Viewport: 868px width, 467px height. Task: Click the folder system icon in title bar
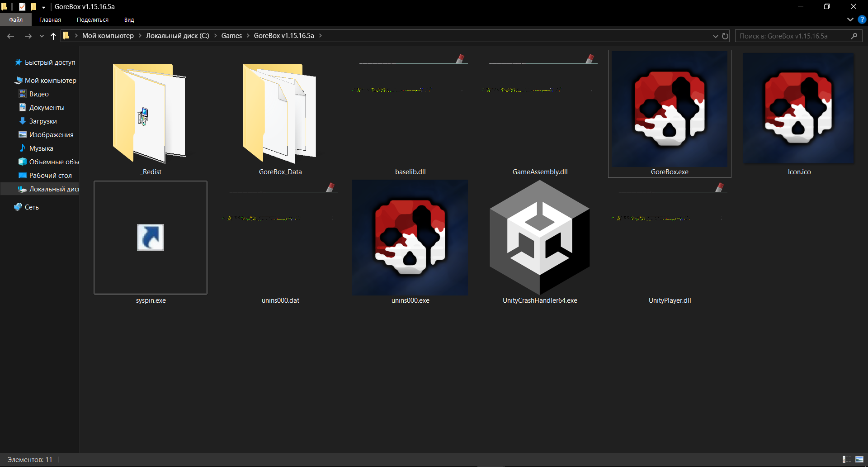pos(5,6)
